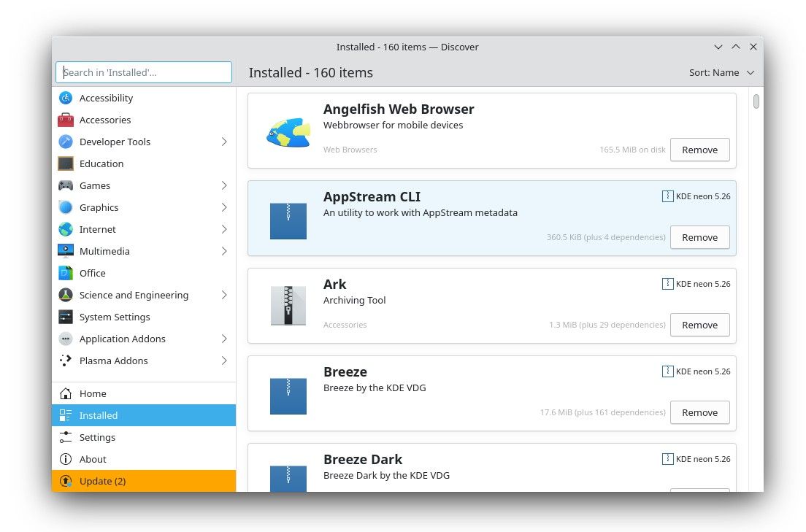The width and height of the screenshot is (806, 532).
Task: Select the Multimedia monitor icon
Action: [65, 251]
